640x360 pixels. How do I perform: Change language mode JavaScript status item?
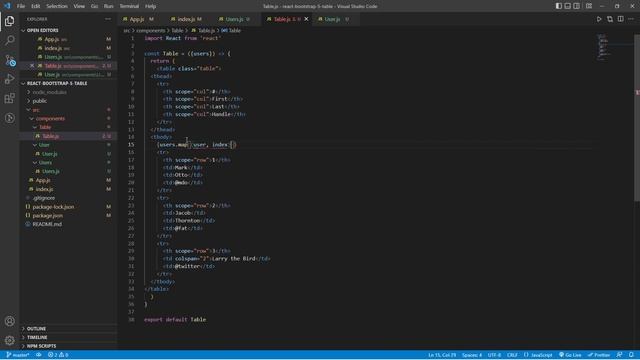pos(538,355)
